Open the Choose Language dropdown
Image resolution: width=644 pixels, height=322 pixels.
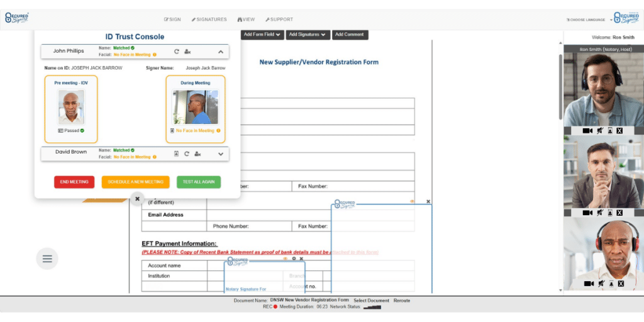589,19
